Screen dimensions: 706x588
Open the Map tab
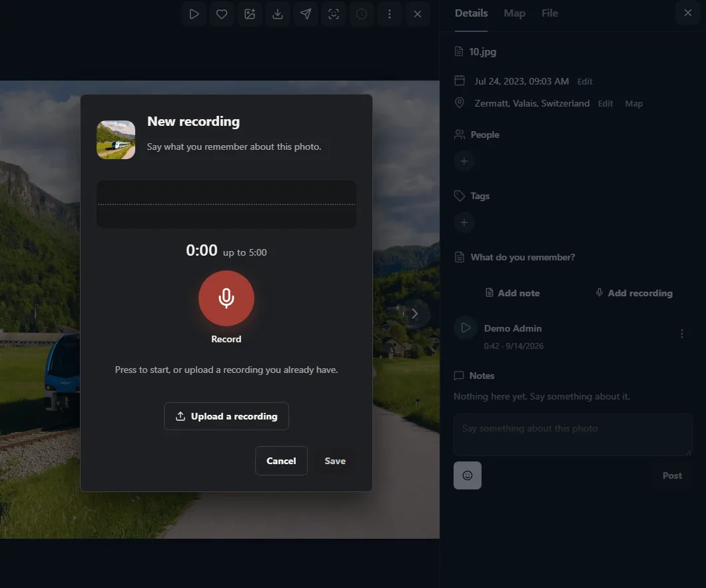click(x=514, y=13)
